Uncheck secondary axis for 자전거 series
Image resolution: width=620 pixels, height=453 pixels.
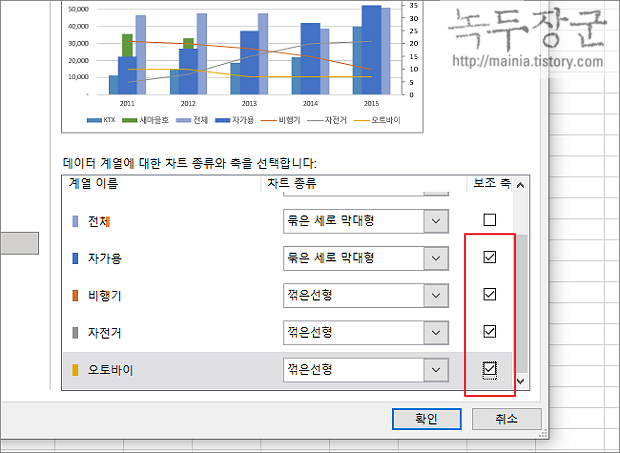pyautogui.click(x=490, y=331)
